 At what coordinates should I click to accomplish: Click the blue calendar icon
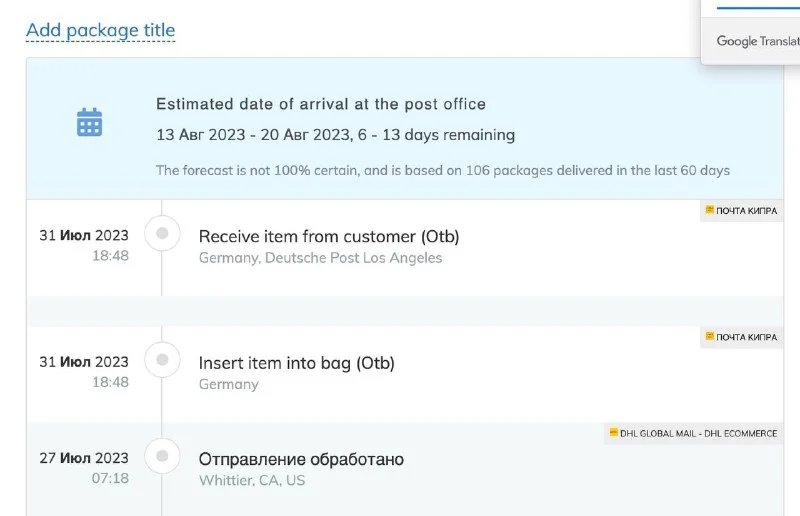(x=90, y=122)
